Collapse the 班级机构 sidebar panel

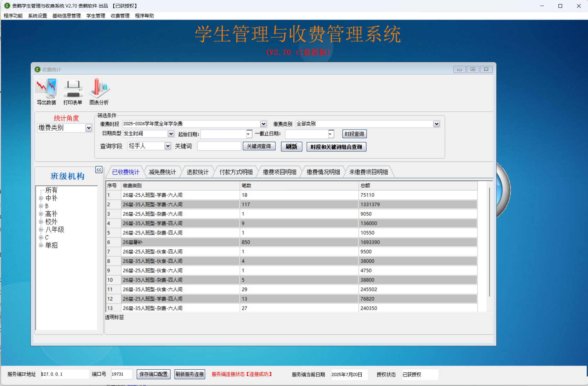(99, 170)
